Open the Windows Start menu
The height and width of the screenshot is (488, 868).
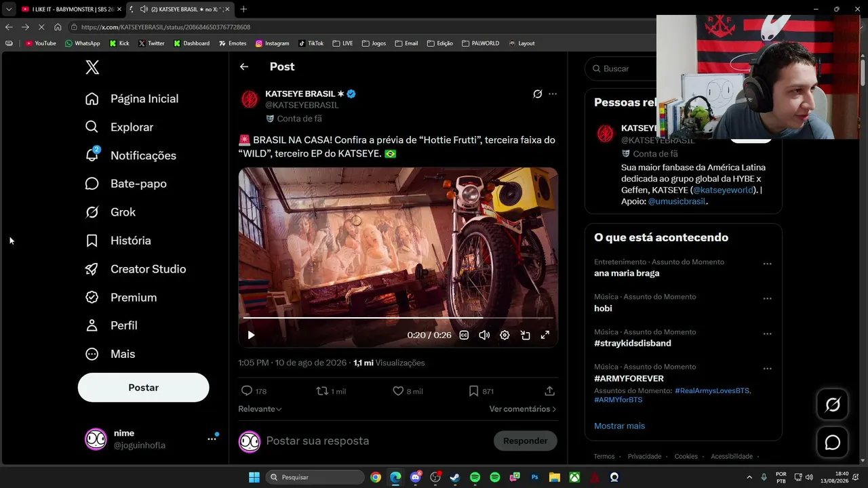254,477
